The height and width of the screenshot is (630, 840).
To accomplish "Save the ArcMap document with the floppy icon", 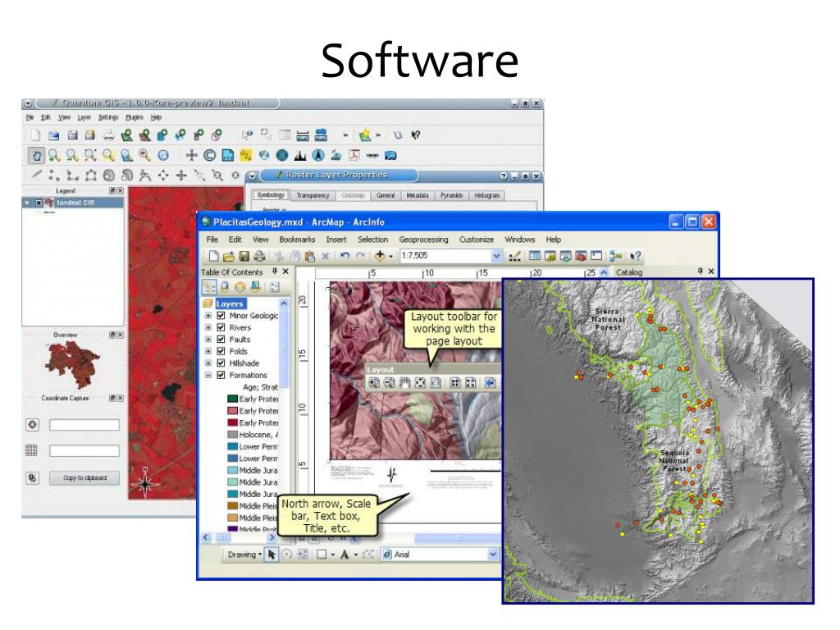I will (x=244, y=257).
